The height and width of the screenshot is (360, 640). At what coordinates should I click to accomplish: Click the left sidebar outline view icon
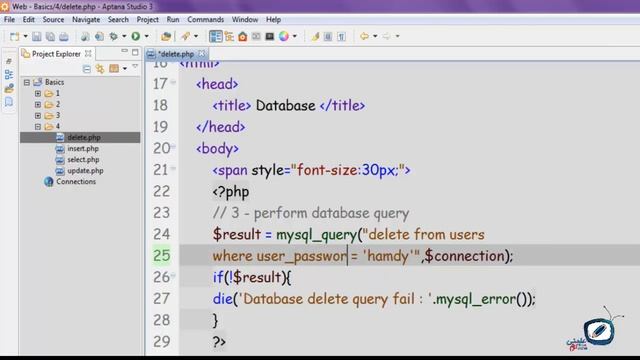[9, 75]
